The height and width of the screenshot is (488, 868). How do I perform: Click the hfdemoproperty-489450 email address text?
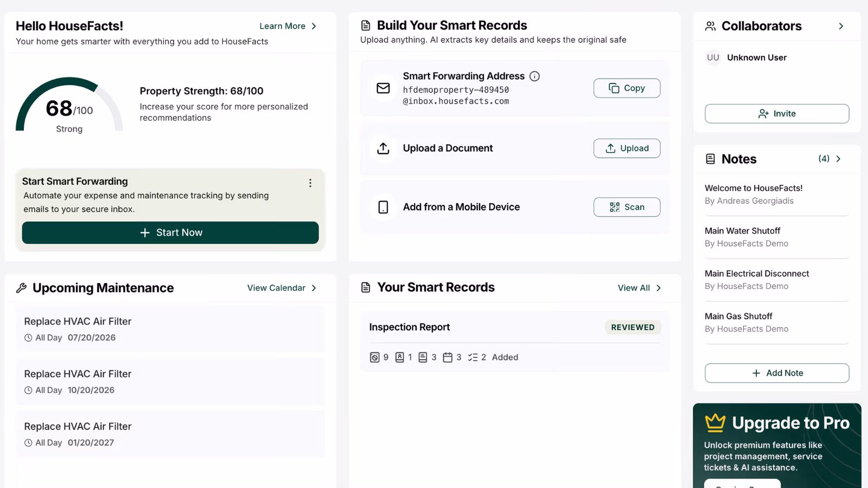456,95
